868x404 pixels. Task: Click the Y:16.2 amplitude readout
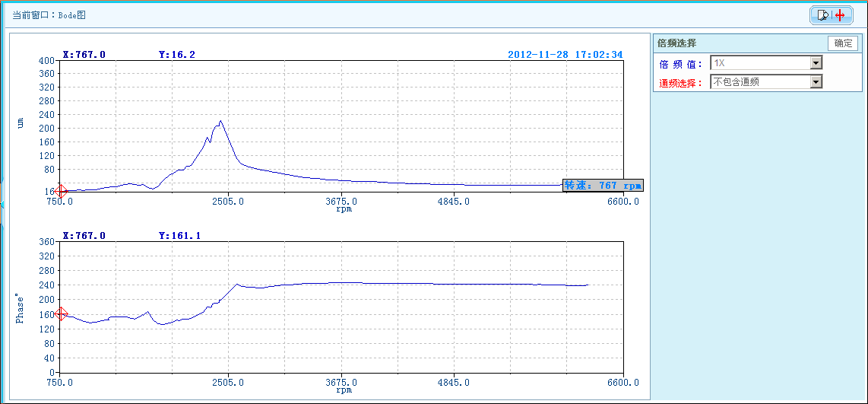tap(176, 55)
